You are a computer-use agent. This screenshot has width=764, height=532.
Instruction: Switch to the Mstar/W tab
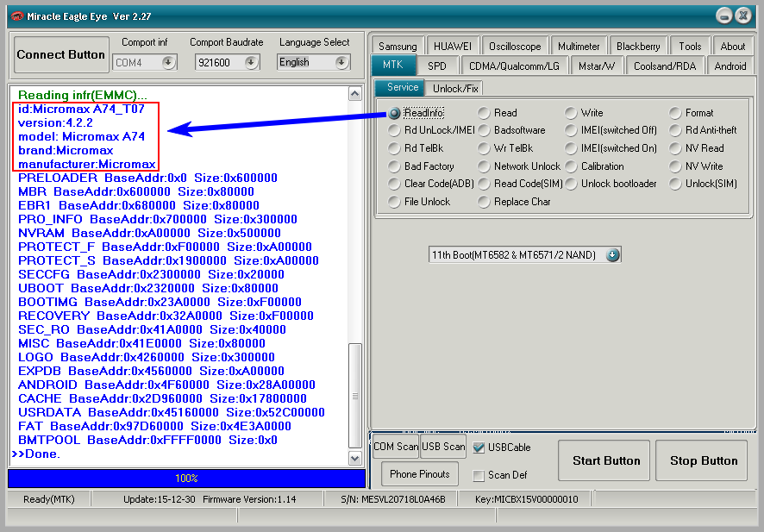click(597, 66)
